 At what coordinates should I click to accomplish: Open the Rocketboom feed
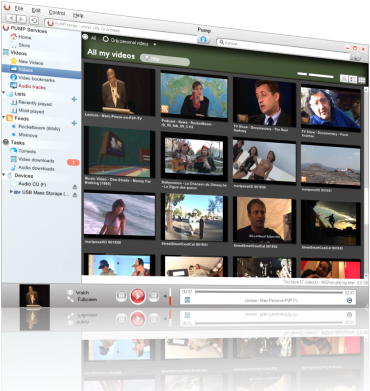point(36,127)
